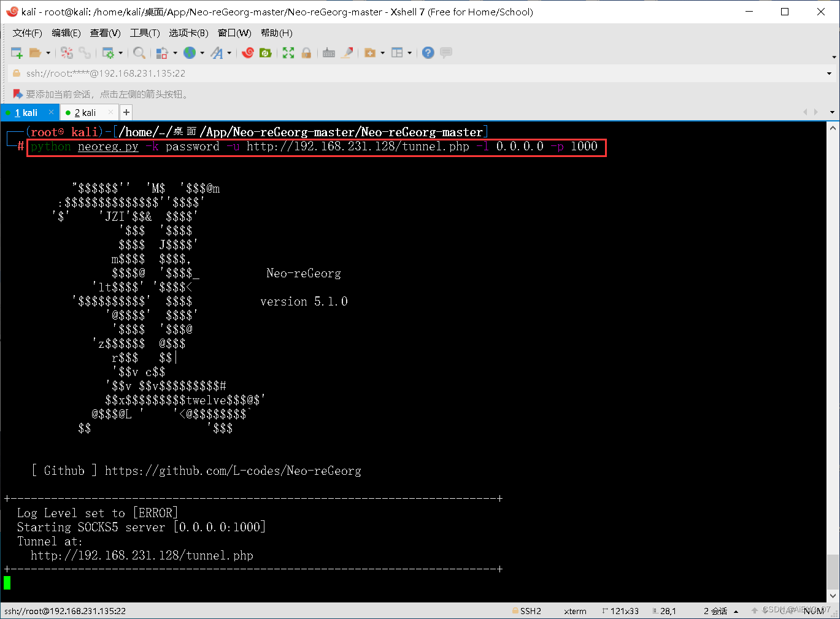
Task: Switch to the 2 kali tab
Action: [x=85, y=113]
